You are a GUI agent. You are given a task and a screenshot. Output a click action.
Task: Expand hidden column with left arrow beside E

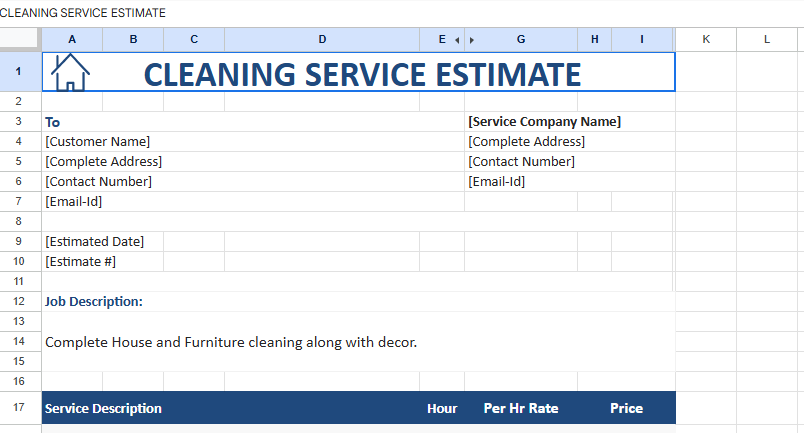tap(457, 40)
